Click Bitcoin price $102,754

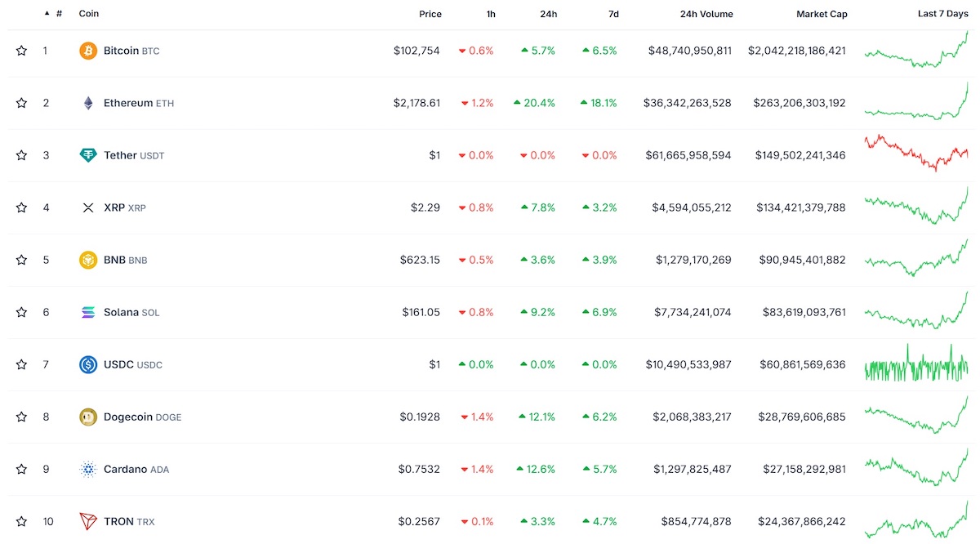point(416,51)
